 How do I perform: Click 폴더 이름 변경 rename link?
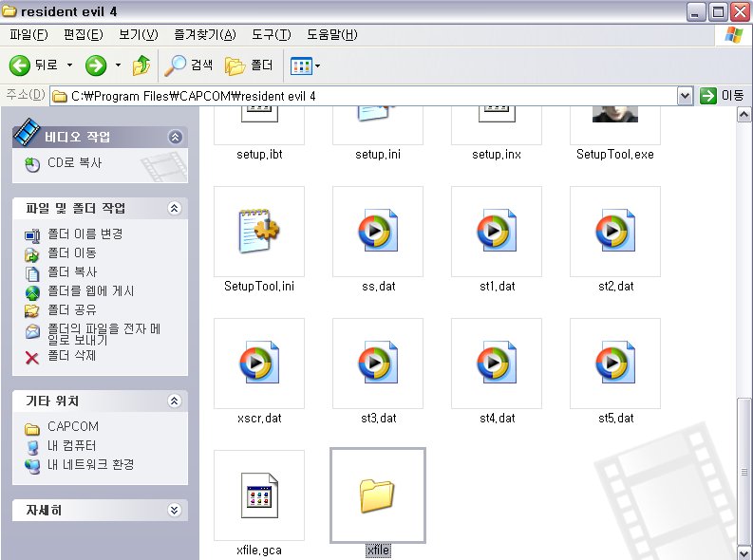click(x=85, y=234)
